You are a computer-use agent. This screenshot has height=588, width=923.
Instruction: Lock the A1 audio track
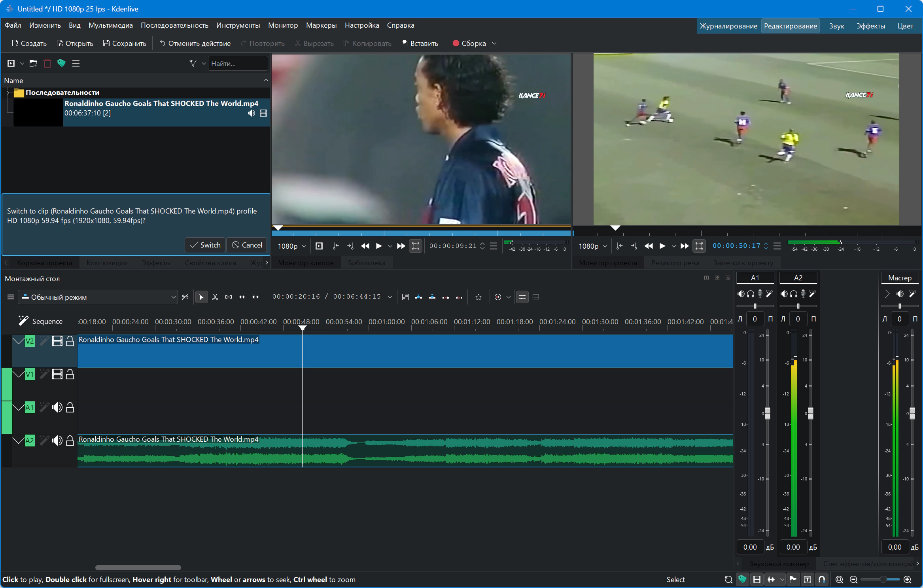[70, 407]
